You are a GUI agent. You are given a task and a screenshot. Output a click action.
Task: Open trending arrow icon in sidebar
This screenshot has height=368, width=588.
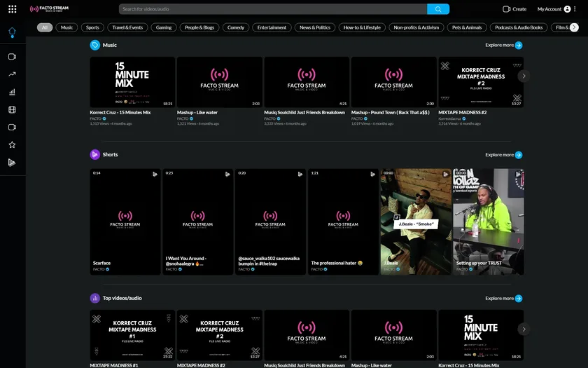12,74
